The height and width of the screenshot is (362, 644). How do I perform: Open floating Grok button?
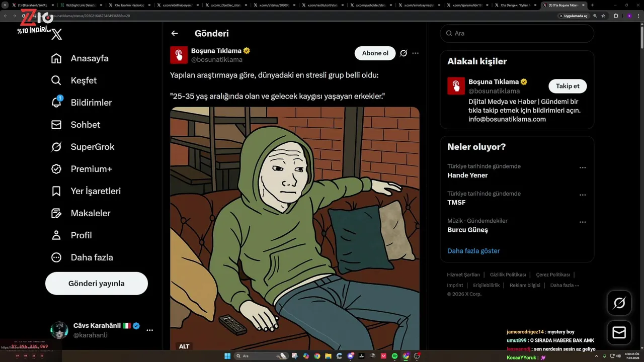(x=619, y=303)
